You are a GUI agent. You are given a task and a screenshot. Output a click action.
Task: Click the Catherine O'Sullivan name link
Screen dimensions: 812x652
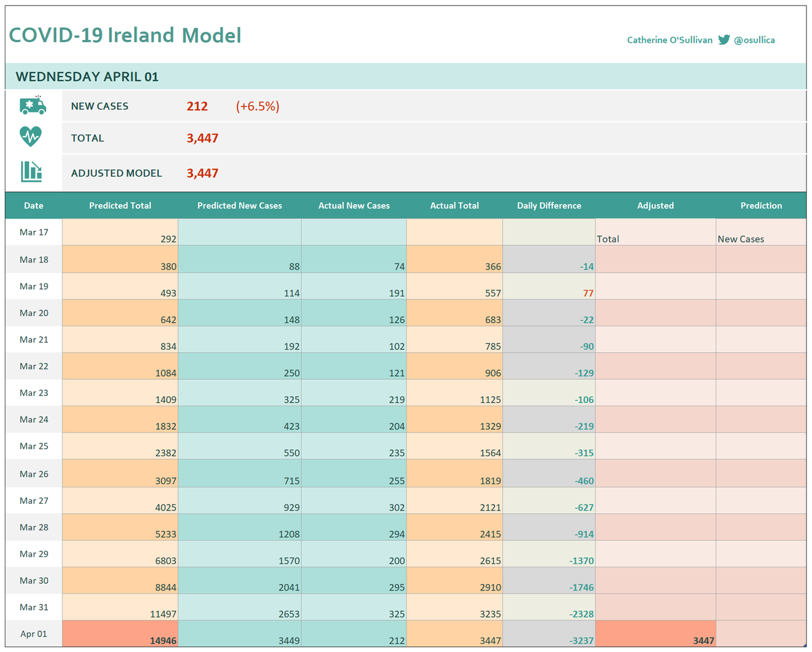(x=670, y=40)
